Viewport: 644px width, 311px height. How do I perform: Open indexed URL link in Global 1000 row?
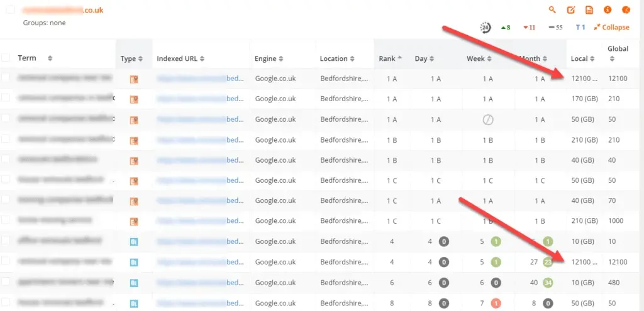pyautogui.click(x=200, y=221)
